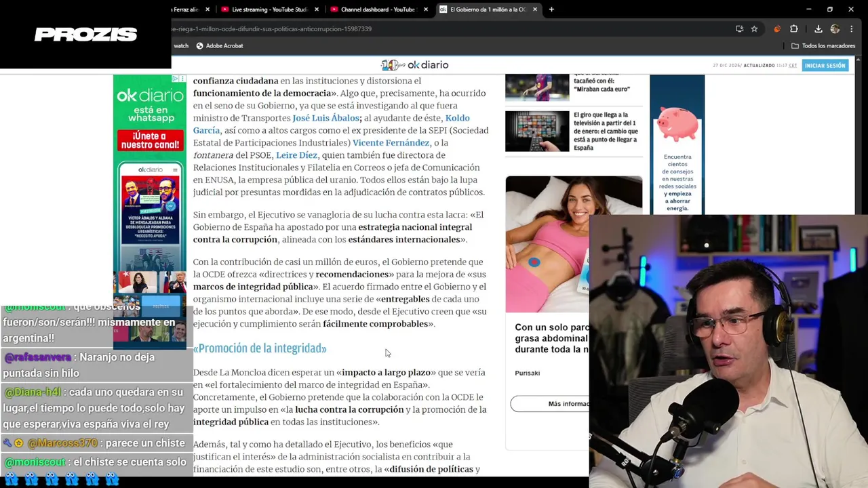Open the browser Downloads icon
The width and height of the screenshot is (868, 488).
818,29
